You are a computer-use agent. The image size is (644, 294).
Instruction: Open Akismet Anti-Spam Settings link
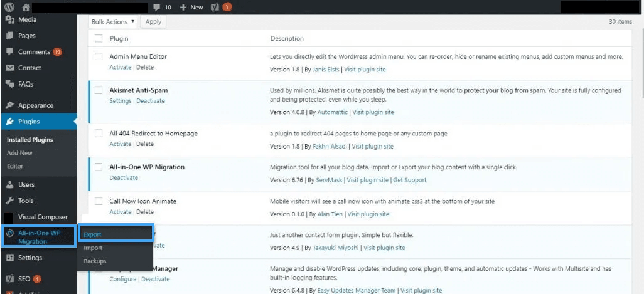coord(121,101)
